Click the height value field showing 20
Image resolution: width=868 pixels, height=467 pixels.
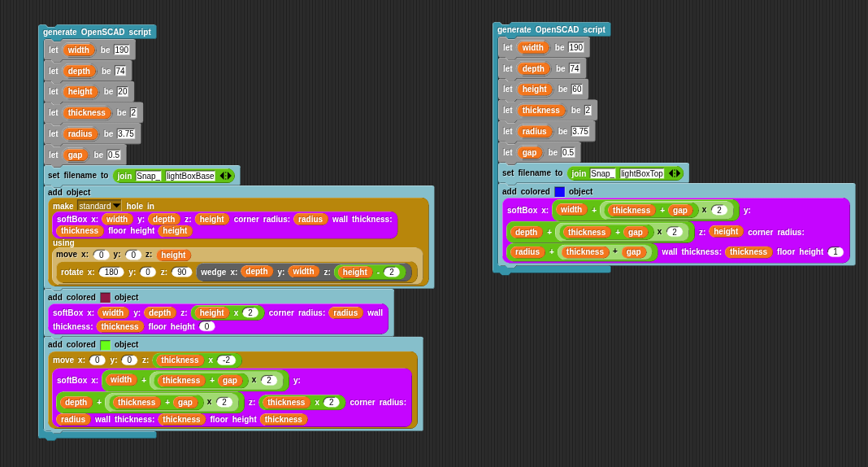123,91
